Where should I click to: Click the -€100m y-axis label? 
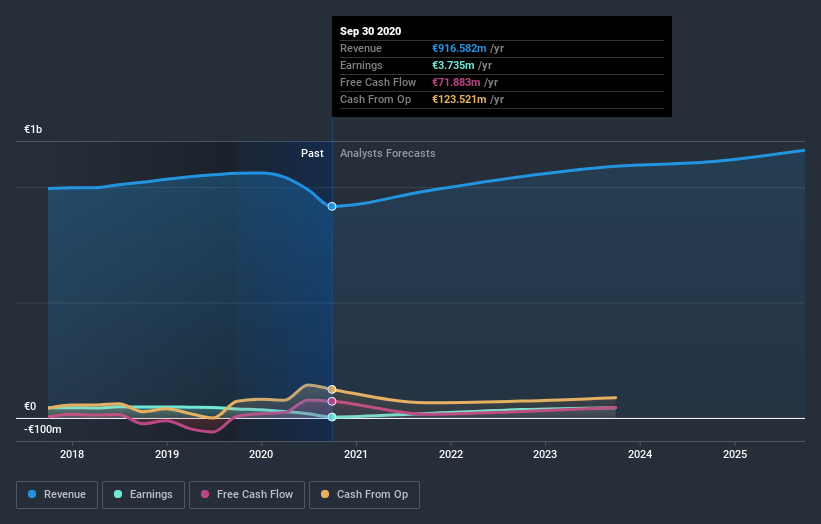(42, 429)
